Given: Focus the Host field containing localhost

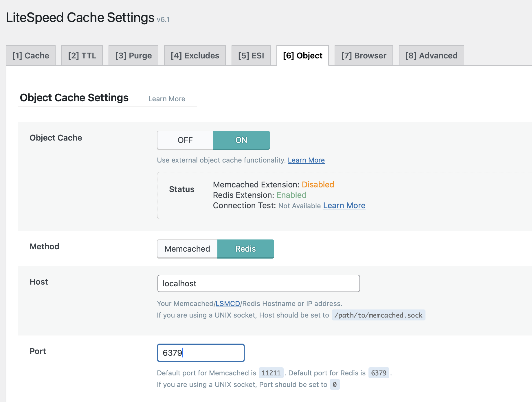Looking at the screenshot, I should coord(258,283).
